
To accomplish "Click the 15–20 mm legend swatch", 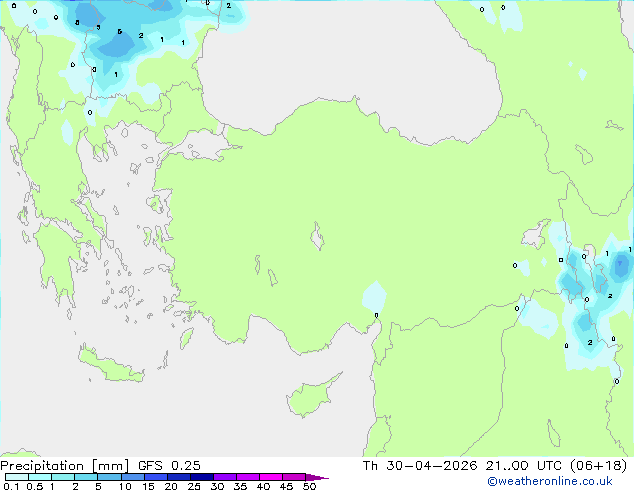I will [x=156, y=477].
